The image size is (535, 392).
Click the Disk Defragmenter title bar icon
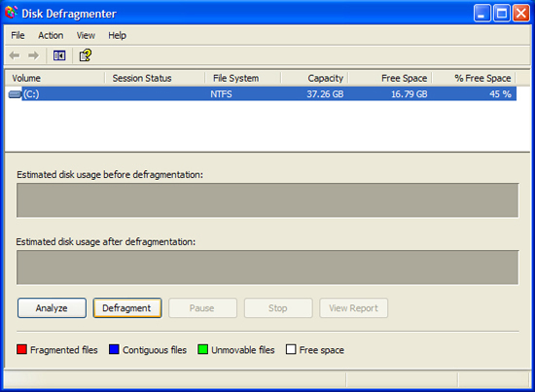[11, 13]
